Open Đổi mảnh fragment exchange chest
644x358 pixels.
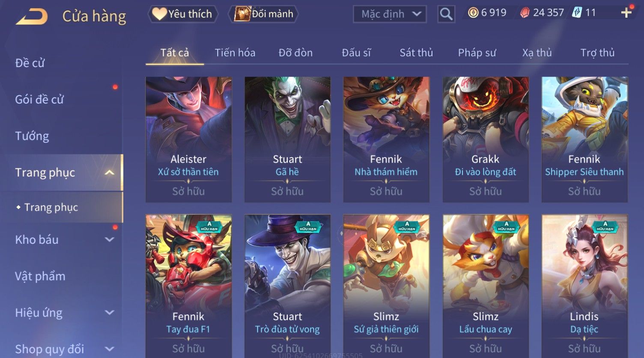(264, 14)
